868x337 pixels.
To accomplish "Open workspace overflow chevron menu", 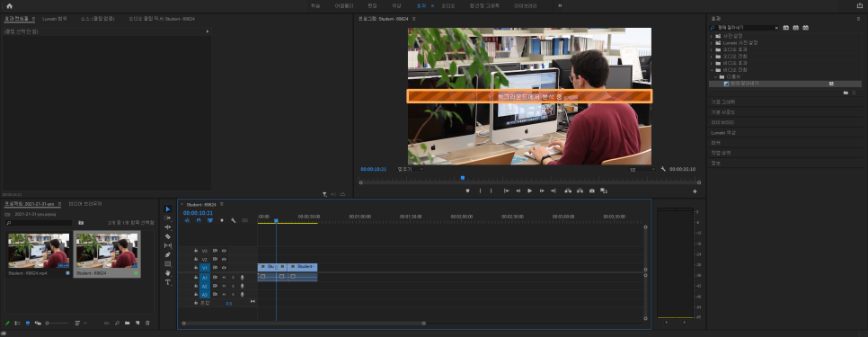I will [x=560, y=5].
